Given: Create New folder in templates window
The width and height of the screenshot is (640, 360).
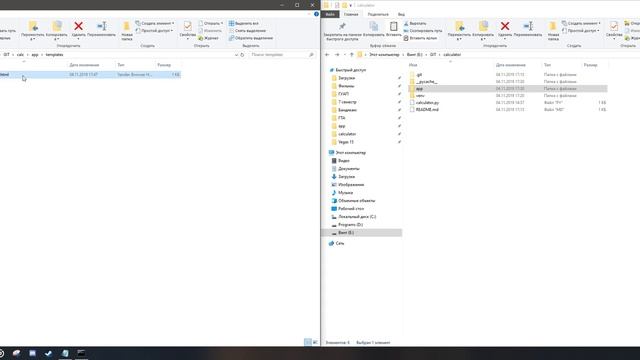Looking at the screenshot, I should pyautogui.click(x=127, y=30).
